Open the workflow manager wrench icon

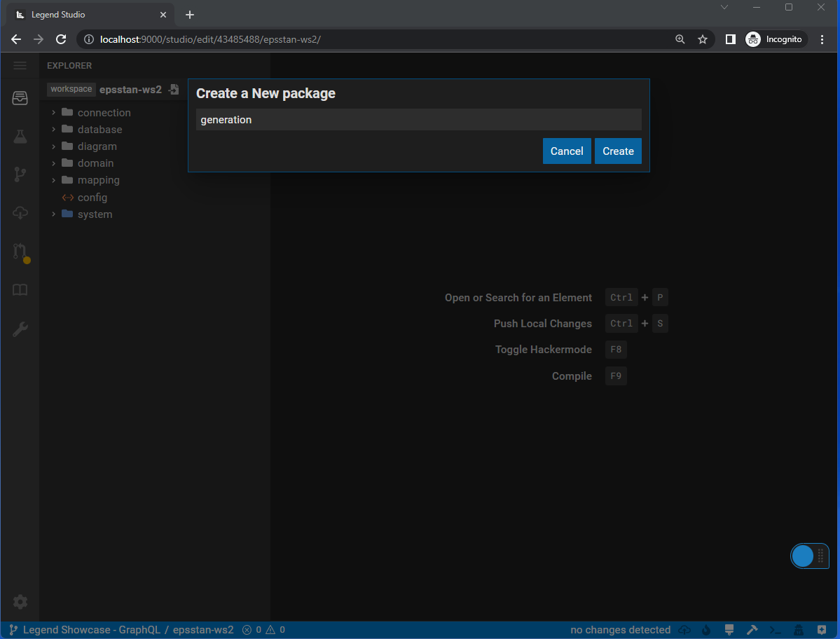point(20,329)
